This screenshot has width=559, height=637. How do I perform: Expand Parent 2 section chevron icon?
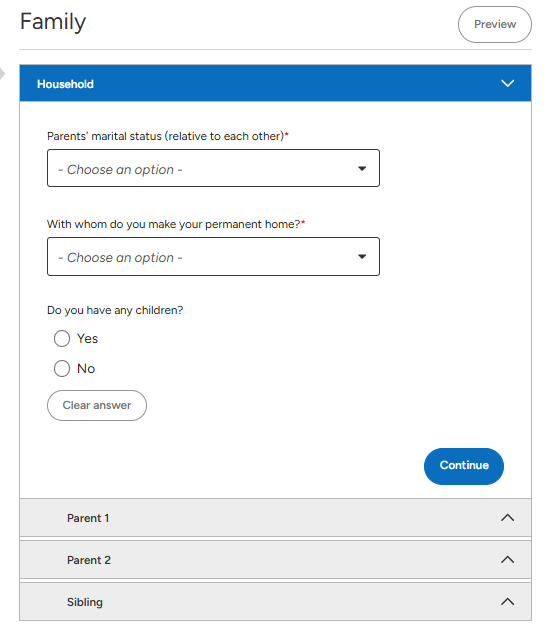tap(507, 559)
